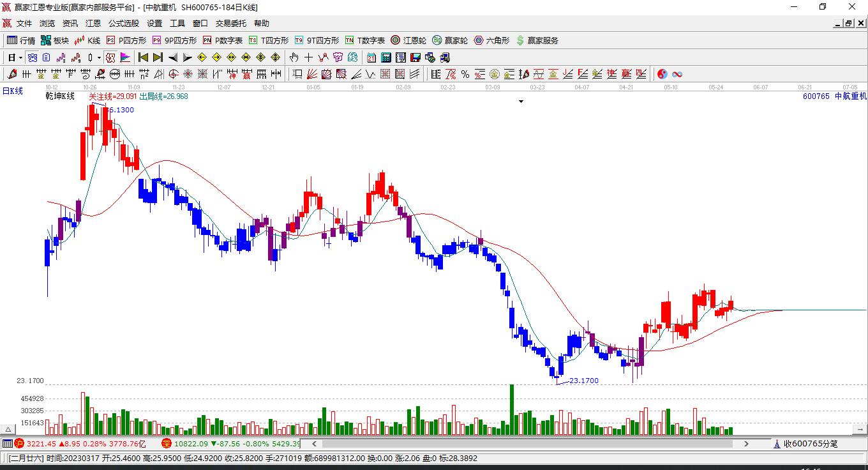This screenshot has height=470, width=868.
Task: Select the hand pan tool
Action: coord(294,57)
